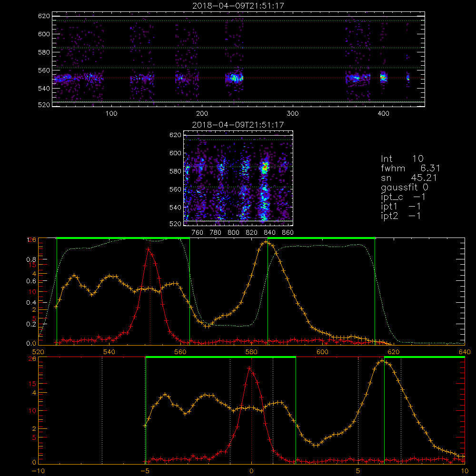
Task: Select the 'fwhm 6.31' readout text
Action: point(410,168)
